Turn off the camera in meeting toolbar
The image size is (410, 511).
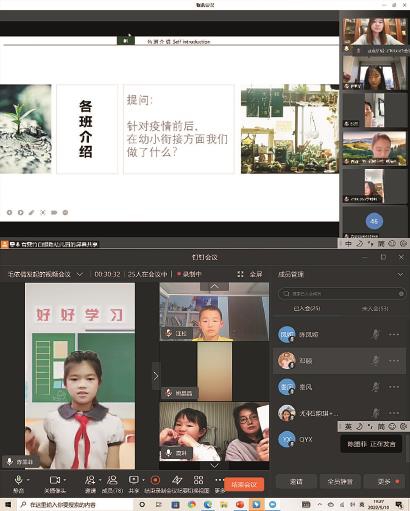tap(55, 480)
